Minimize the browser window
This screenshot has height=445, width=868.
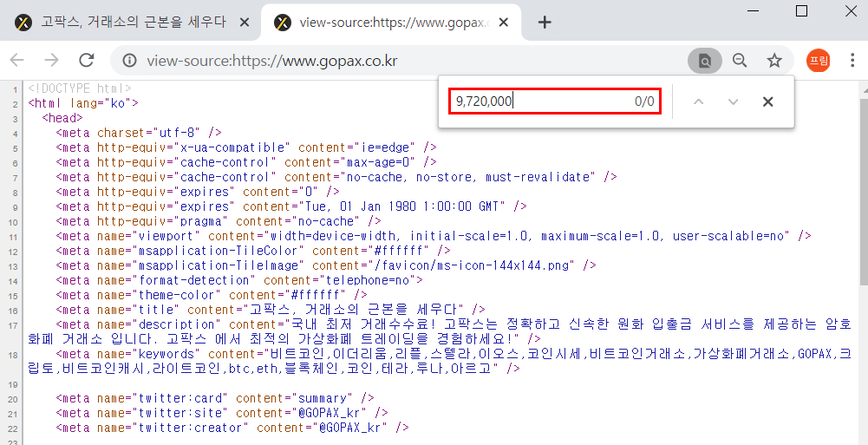pyautogui.click(x=752, y=11)
